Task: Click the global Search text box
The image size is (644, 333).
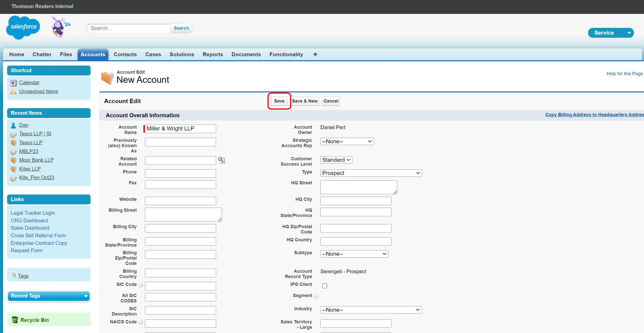Action: [x=129, y=28]
